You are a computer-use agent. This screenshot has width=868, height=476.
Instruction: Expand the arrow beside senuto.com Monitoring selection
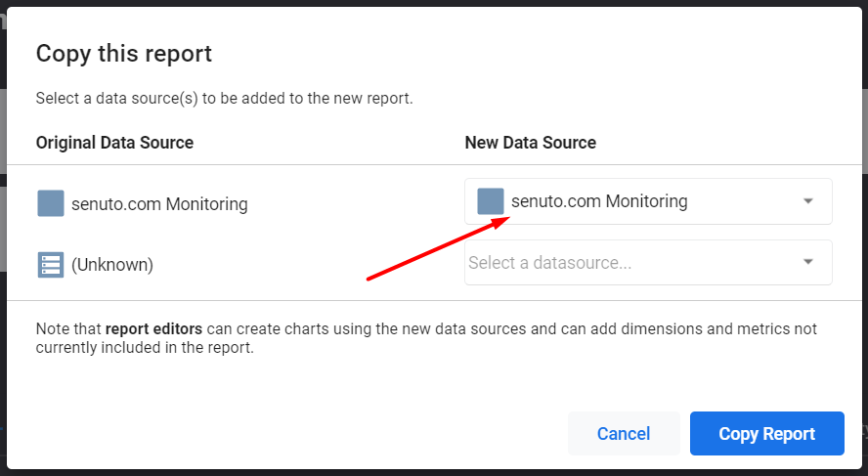click(x=808, y=201)
